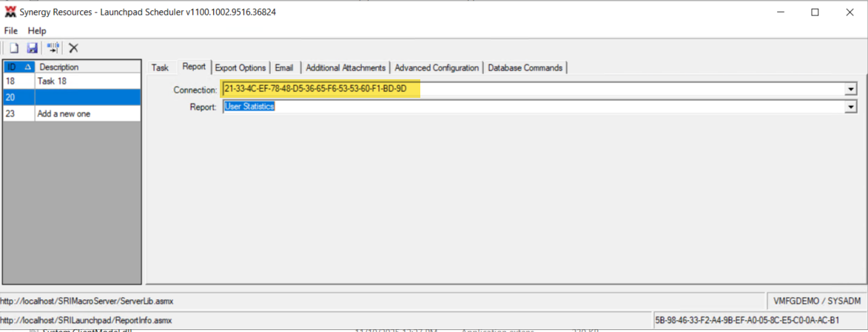868x332 pixels.
Task: Click the Delete (X) toolbar icon
Action: [x=73, y=48]
